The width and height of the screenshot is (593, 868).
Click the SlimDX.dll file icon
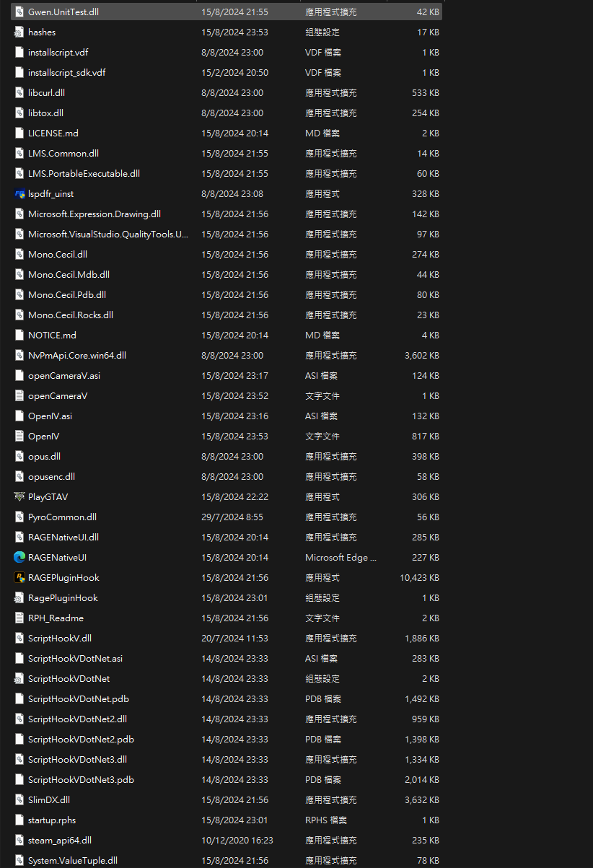click(20, 800)
